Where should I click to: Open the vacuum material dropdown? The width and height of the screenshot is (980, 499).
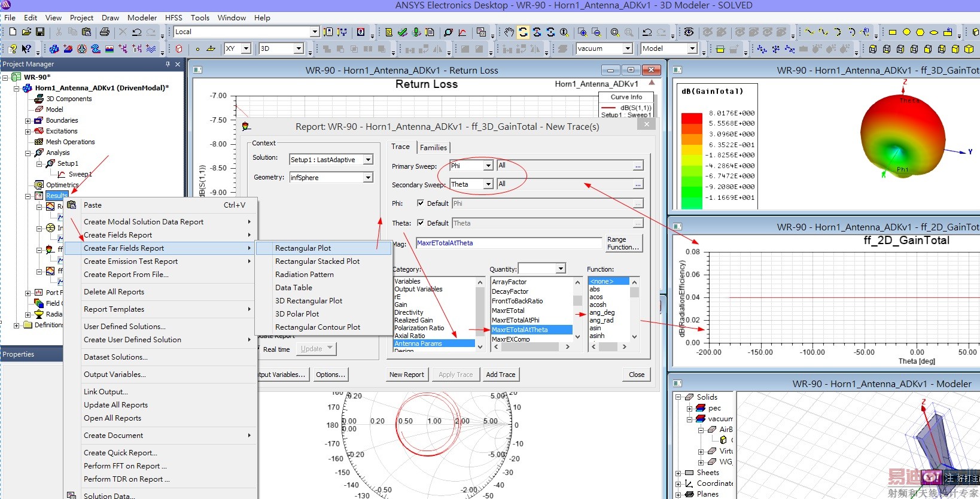click(627, 48)
